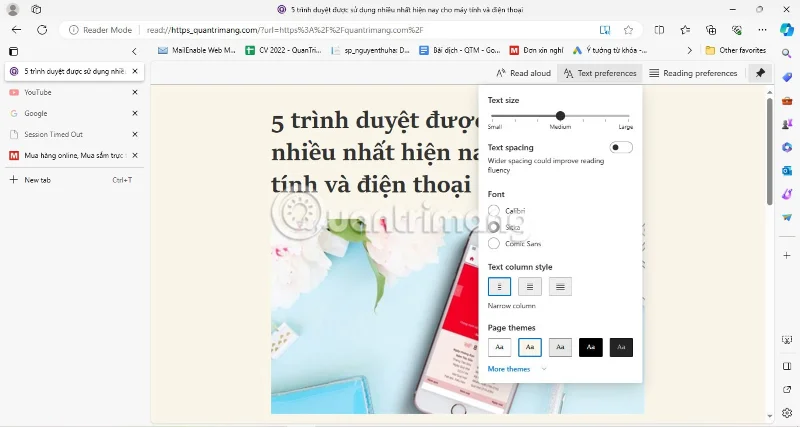Click the address bar URL
800x427 pixels.
click(285, 30)
